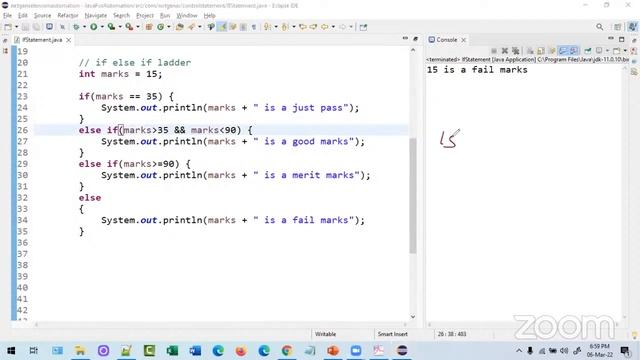Click the Pin Console icon
The height and width of the screenshot is (360, 640).
(587, 51)
